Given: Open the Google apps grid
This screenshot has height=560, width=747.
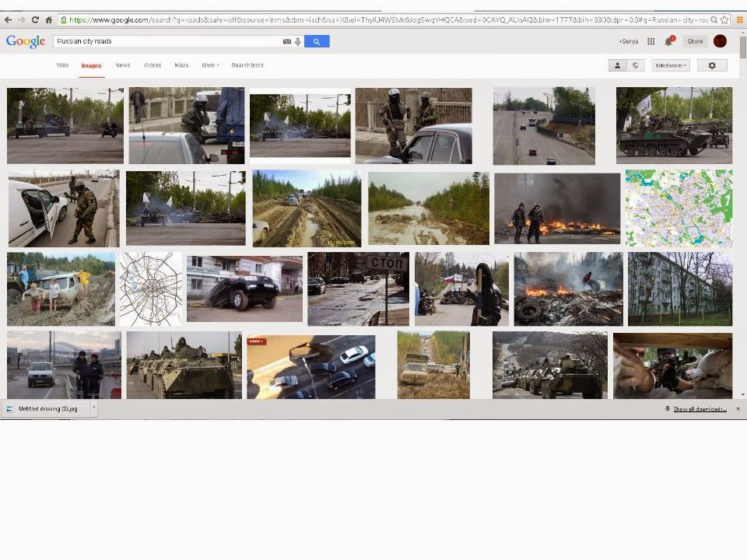Looking at the screenshot, I should (651, 41).
